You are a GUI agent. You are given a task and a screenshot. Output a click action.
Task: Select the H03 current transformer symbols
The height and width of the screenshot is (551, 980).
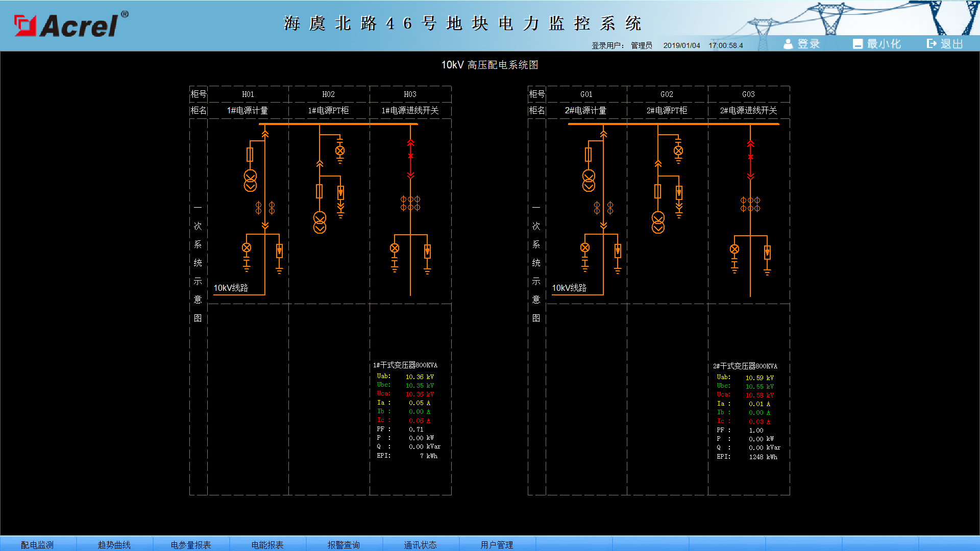[410, 203]
